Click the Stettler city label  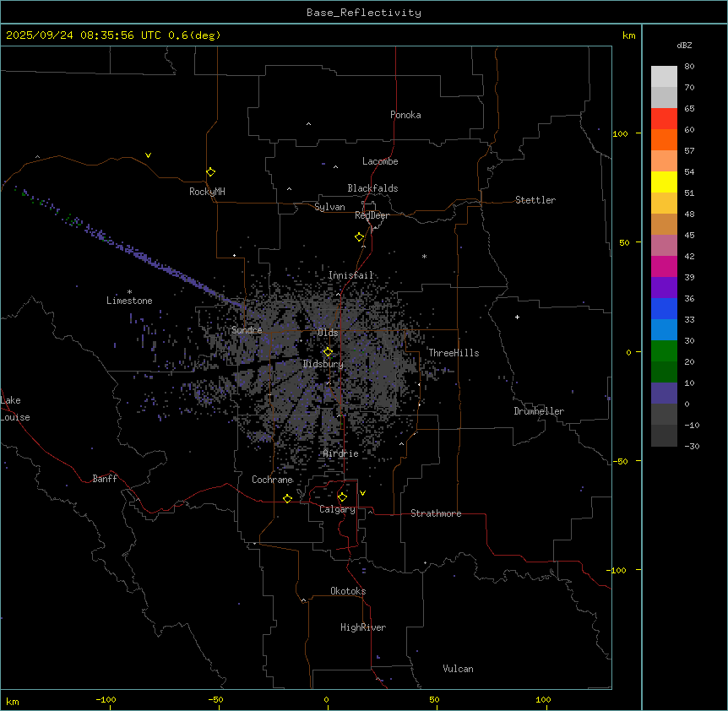pos(535,200)
